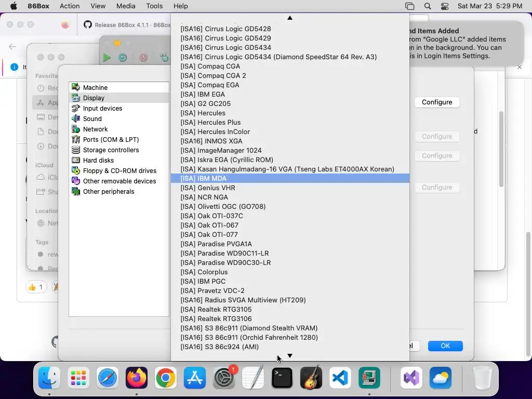
Task: Choose [ISA] Compaq CGA 2
Action: point(290,76)
